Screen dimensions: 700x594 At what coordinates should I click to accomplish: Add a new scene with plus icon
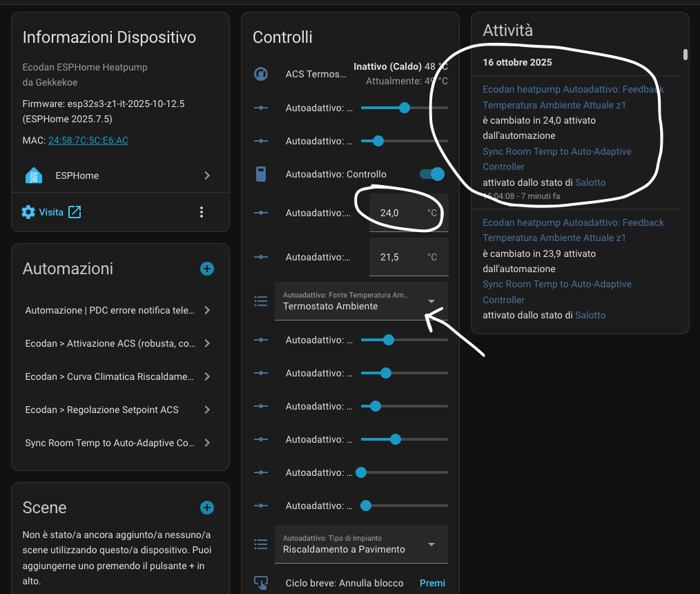tap(206, 508)
